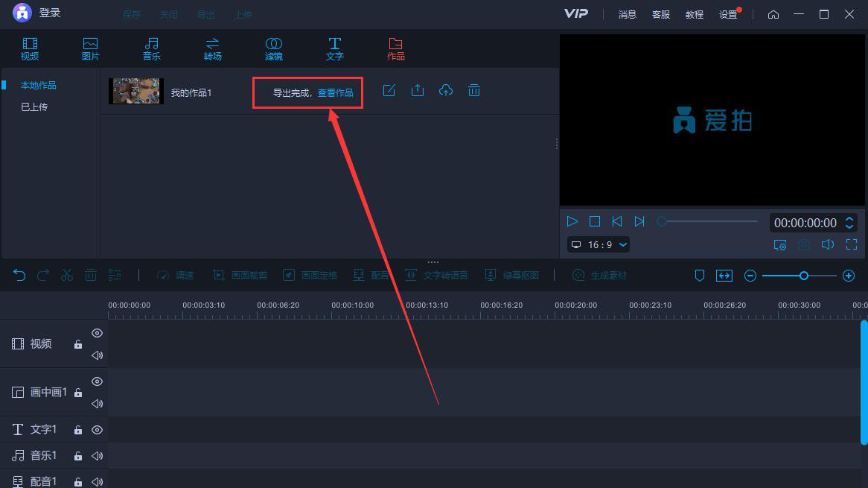Click the 登录 login text

(x=50, y=13)
